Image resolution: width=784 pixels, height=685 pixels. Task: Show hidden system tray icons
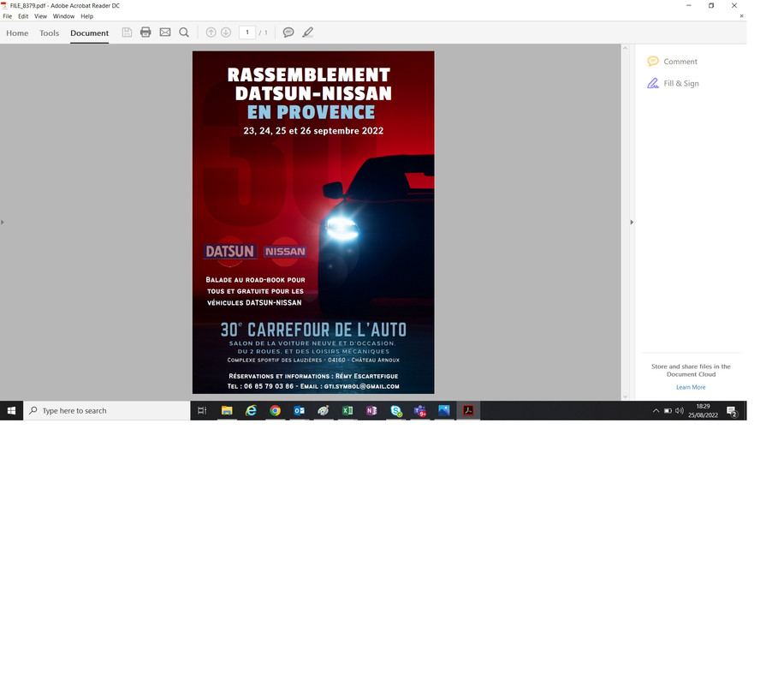[x=656, y=411]
